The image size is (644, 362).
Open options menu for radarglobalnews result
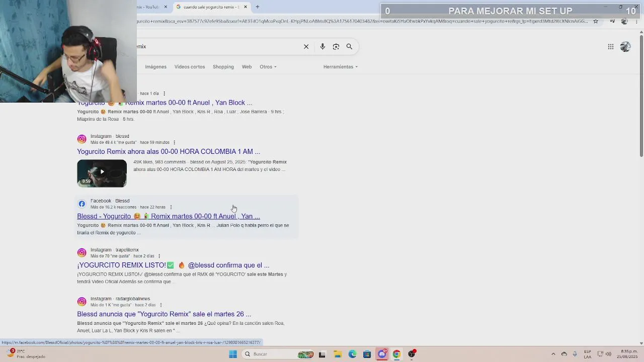(160, 305)
